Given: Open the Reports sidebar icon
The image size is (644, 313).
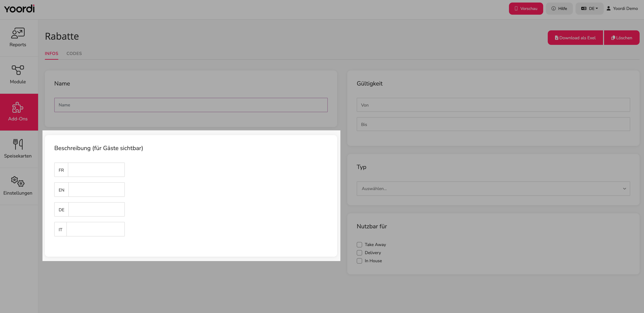Looking at the screenshot, I should (18, 33).
